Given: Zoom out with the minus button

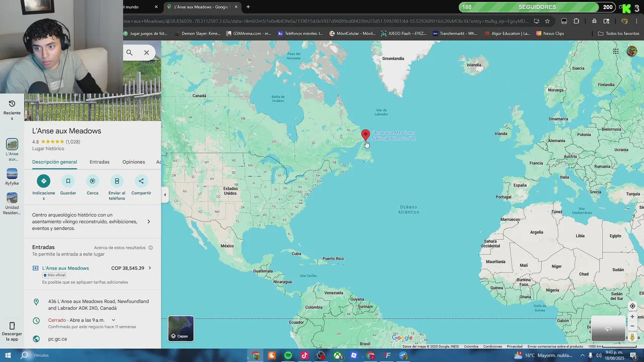Looking at the screenshot, I should (x=632, y=326).
